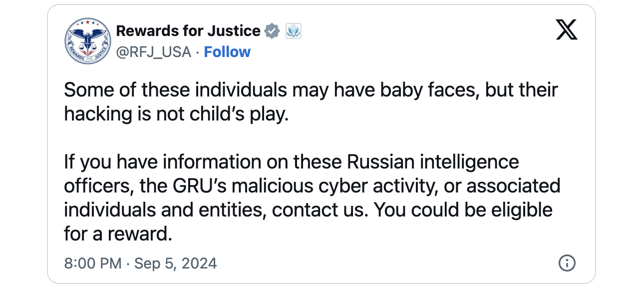Click the "baby faces" sentence in the tweet
The height and width of the screenshot is (288, 644).
click(311, 90)
